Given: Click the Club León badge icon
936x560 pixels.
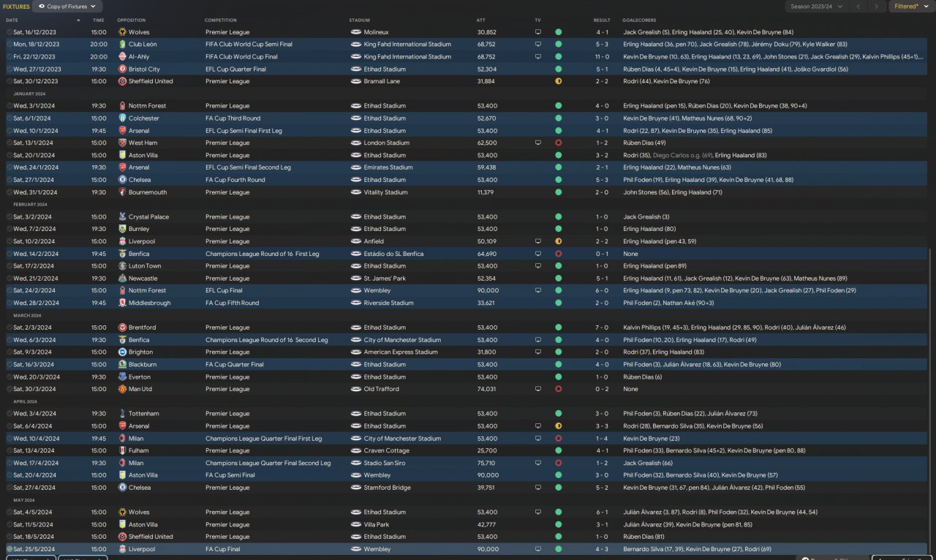Looking at the screenshot, I should pos(122,45).
